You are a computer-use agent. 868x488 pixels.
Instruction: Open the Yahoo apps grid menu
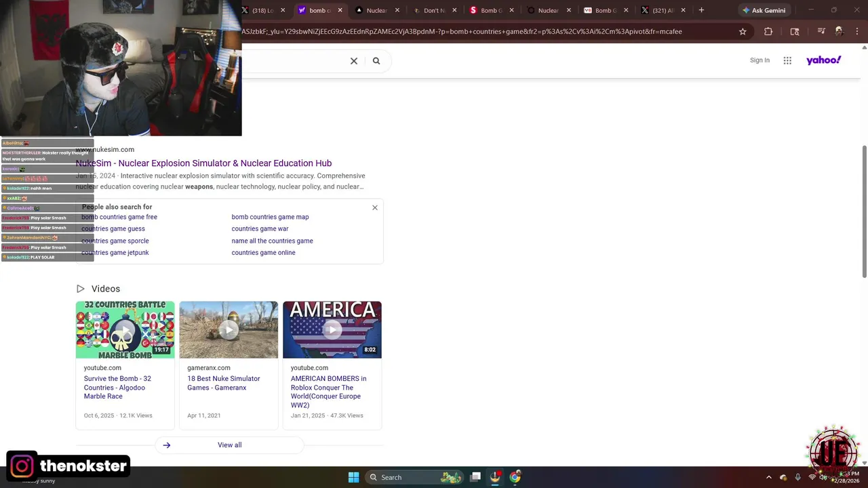click(787, 60)
